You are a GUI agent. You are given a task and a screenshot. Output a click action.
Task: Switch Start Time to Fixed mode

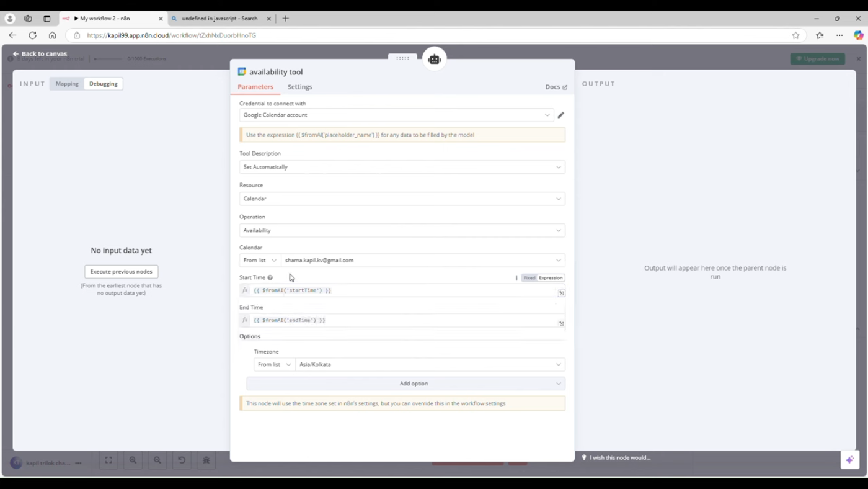pos(529,278)
